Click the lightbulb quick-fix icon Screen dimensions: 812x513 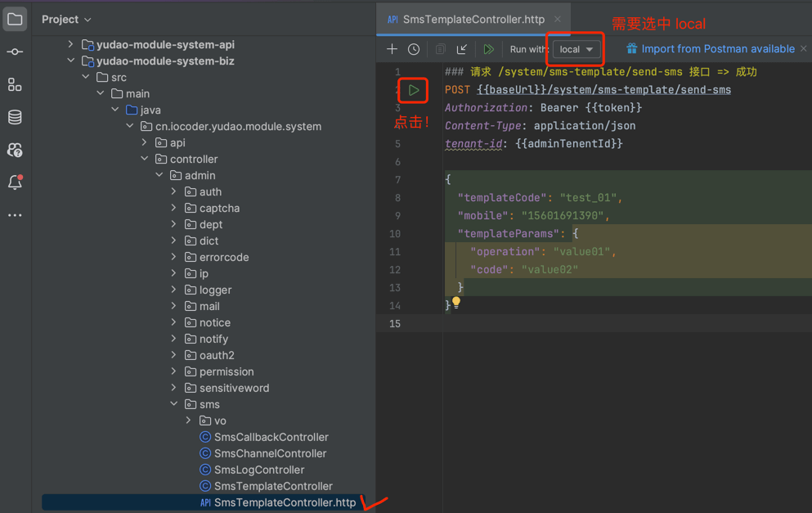point(456,303)
